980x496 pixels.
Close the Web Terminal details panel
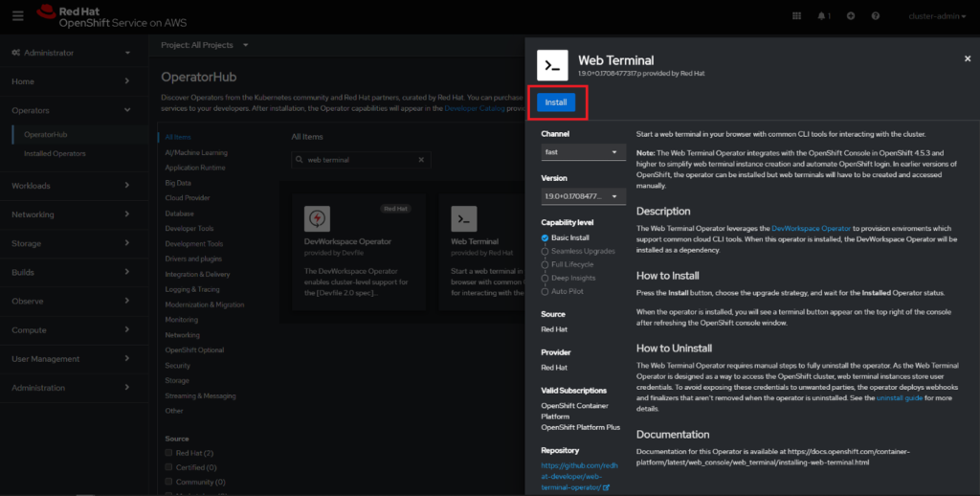968,58
